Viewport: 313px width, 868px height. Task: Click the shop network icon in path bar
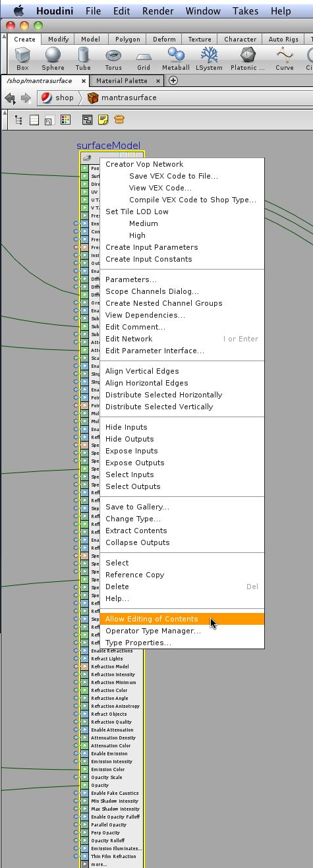pyautogui.click(x=46, y=98)
